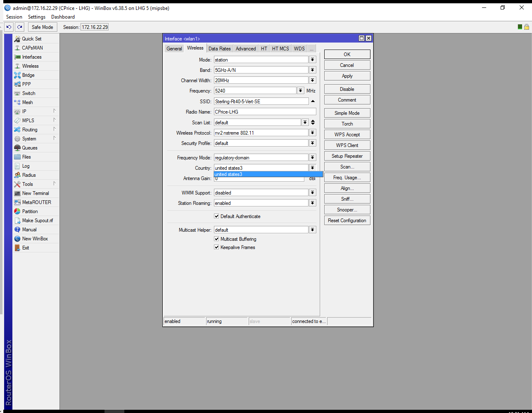This screenshot has width=532, height=413.
Task: Open the Channel Width dropdown arrow
Action: click(313, 81)
